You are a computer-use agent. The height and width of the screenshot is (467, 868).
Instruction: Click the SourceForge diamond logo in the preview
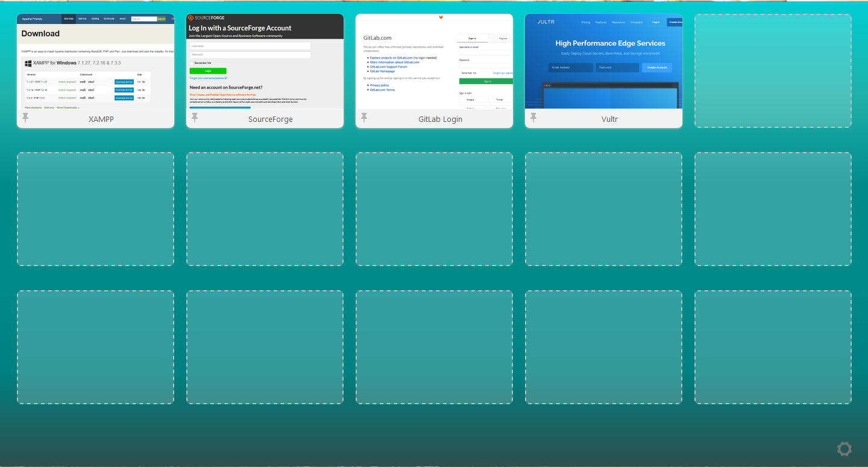(x=191, y=17)
